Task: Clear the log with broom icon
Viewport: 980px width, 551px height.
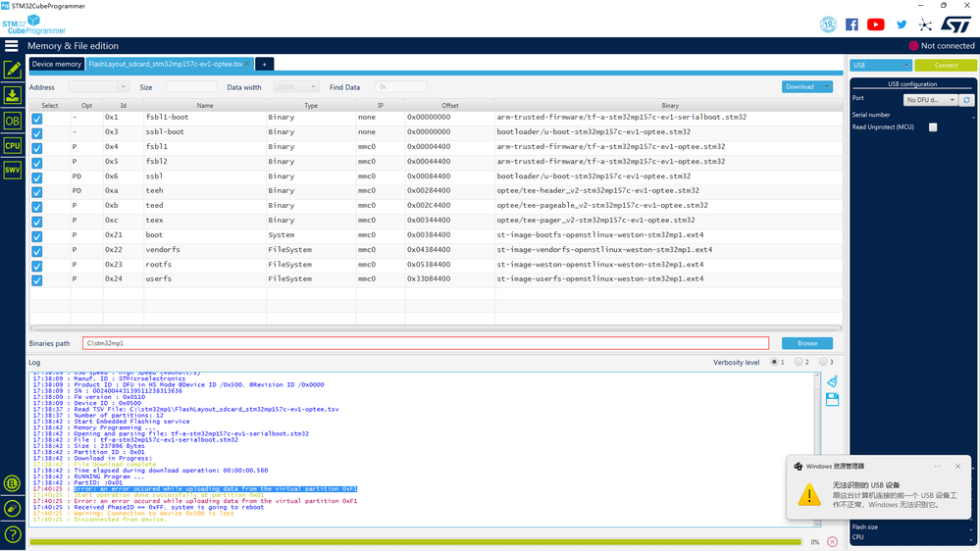Action: click(x=833, y=381)
